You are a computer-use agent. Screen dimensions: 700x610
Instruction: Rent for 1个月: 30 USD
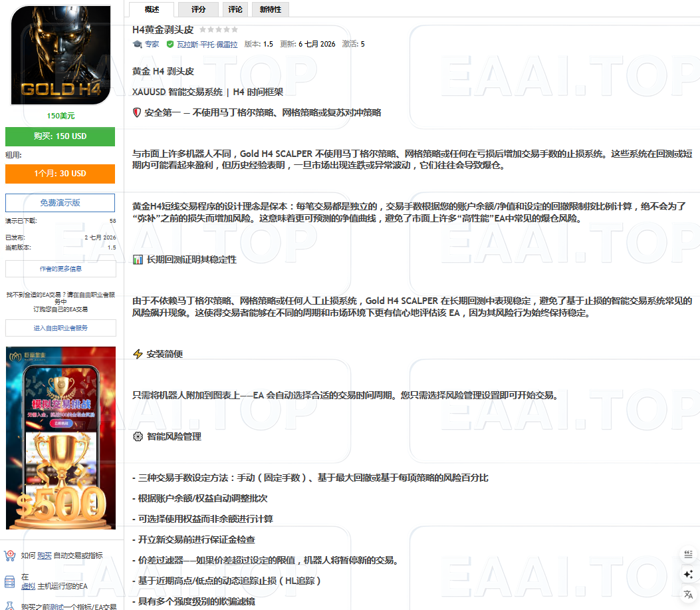[x=60, y=174]
